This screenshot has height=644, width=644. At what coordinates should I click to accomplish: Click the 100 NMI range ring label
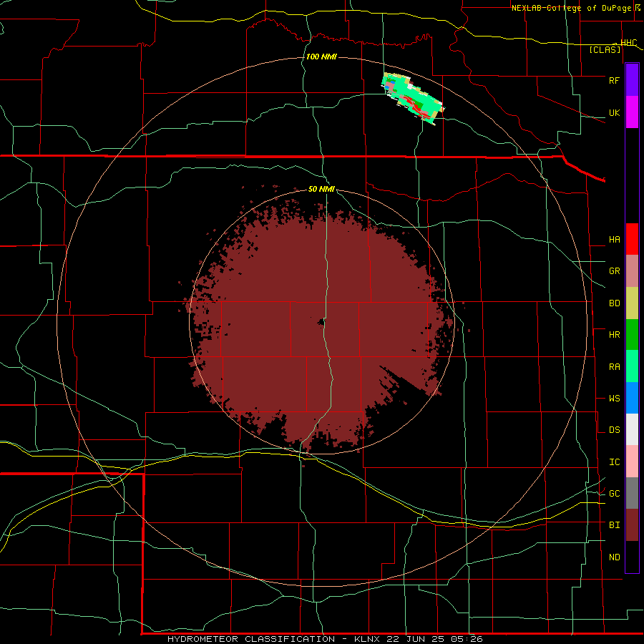[321, 57]
